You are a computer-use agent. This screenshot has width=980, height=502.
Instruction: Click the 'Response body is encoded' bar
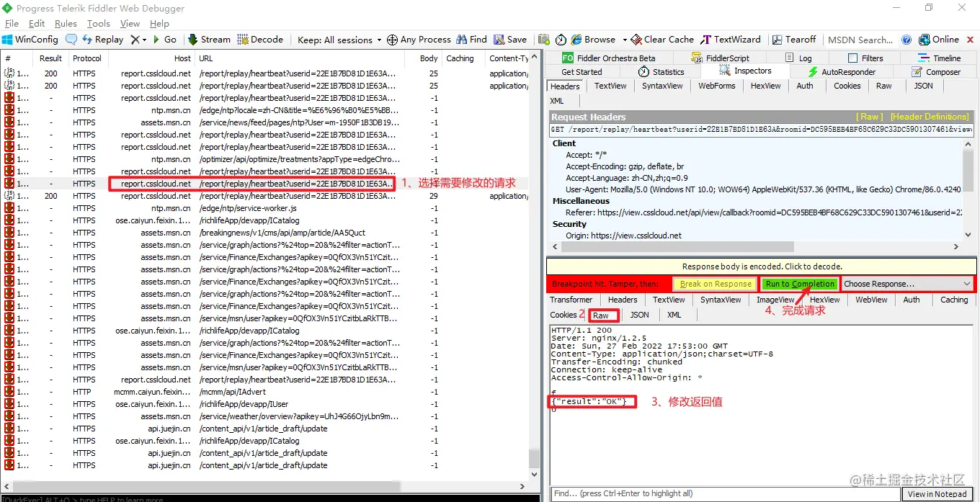pos(762,266)
